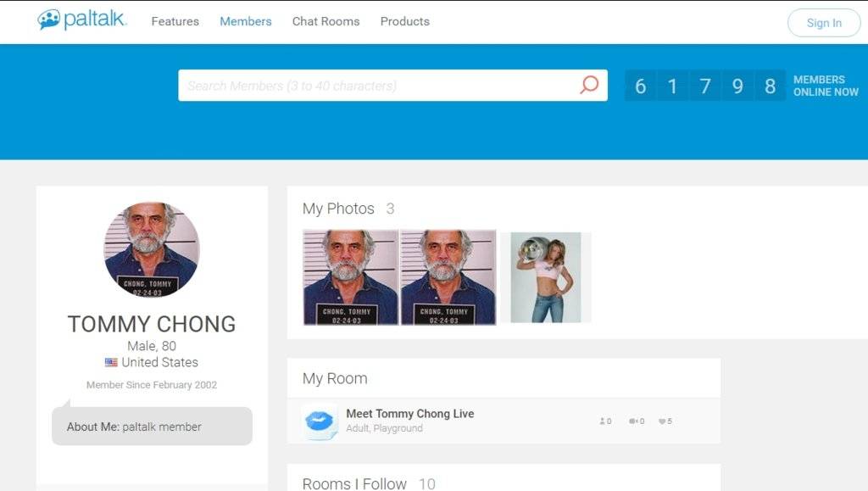Click the My Photos heading
This screenshot has height=491, width=868.
339,209
